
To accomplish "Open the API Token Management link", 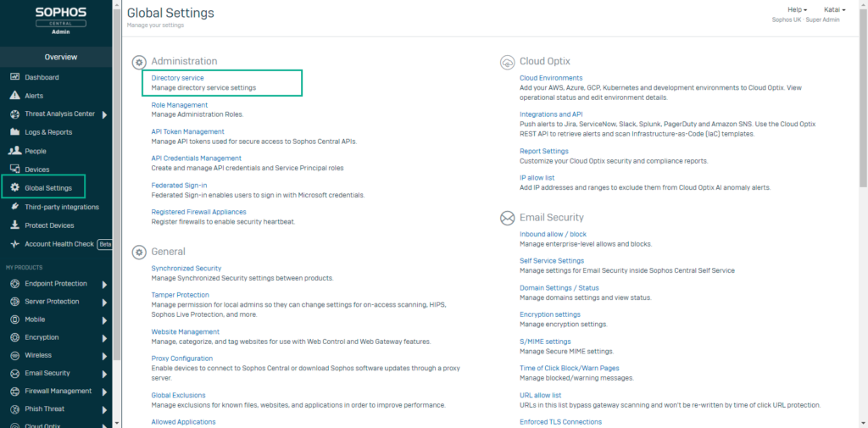I will tap(187, 131).
